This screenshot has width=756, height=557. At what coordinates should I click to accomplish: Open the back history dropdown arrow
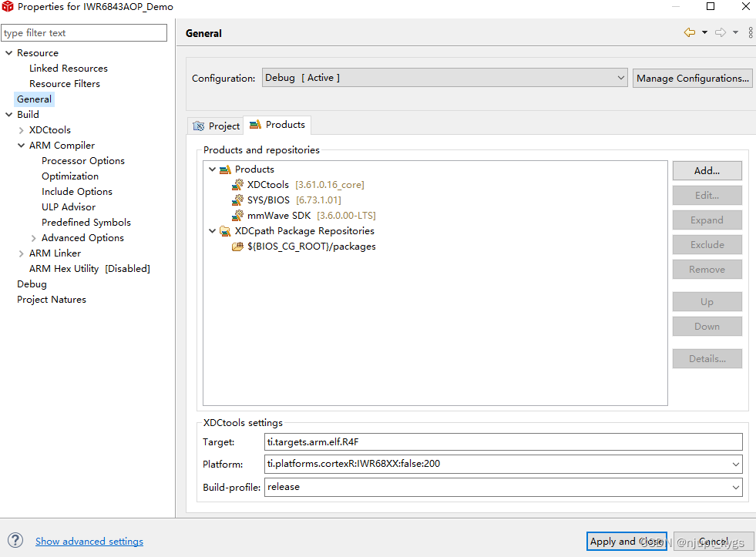tap(704, 32)
